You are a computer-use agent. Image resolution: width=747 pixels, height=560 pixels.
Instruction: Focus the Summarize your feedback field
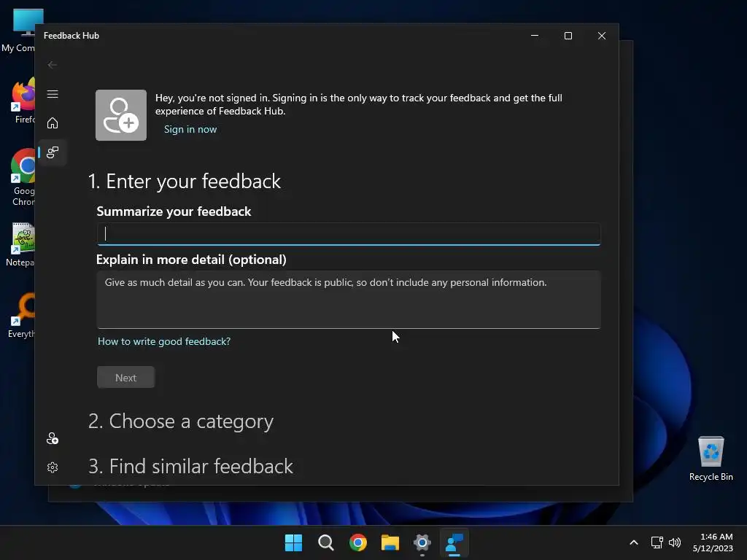(x=349, y=234)
